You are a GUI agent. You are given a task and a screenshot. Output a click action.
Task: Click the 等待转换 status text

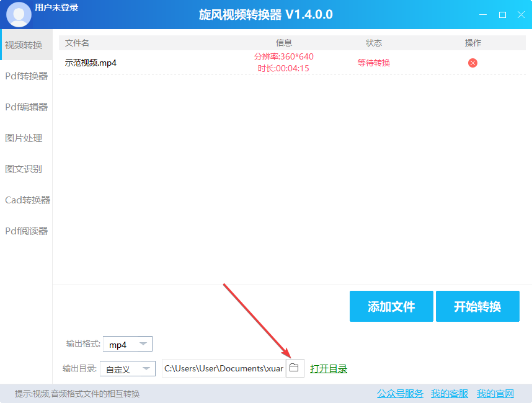(373, 63)
